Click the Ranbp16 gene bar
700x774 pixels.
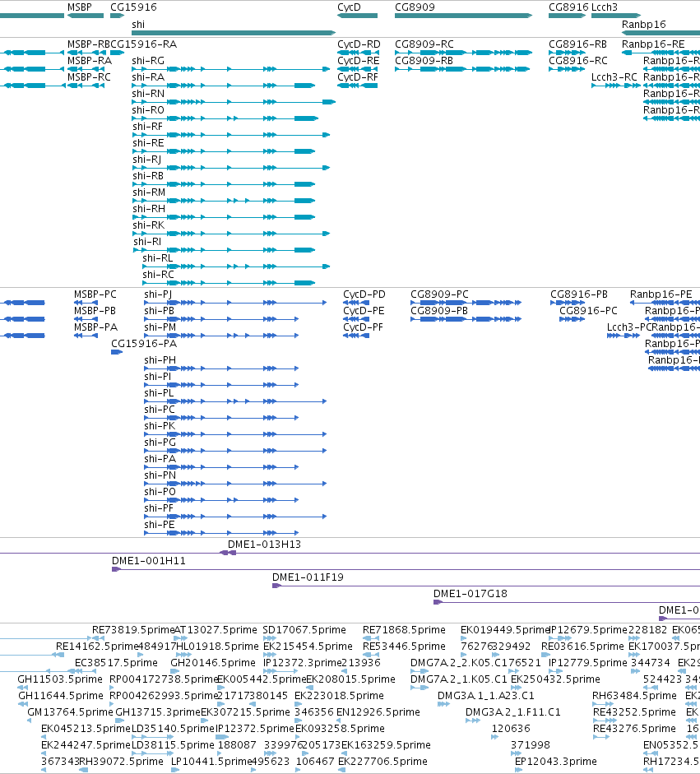(661, 33)
